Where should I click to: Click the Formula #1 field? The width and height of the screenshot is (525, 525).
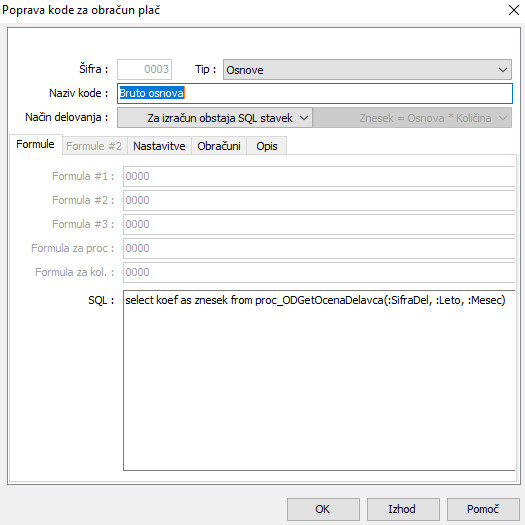pyautogui.click(x=319, y=176)
